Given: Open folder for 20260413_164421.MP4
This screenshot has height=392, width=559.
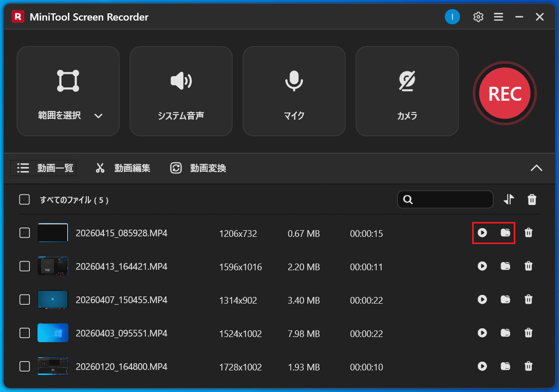Looking at the screenshot, I should pyautogui.click(x=506, y=266).
